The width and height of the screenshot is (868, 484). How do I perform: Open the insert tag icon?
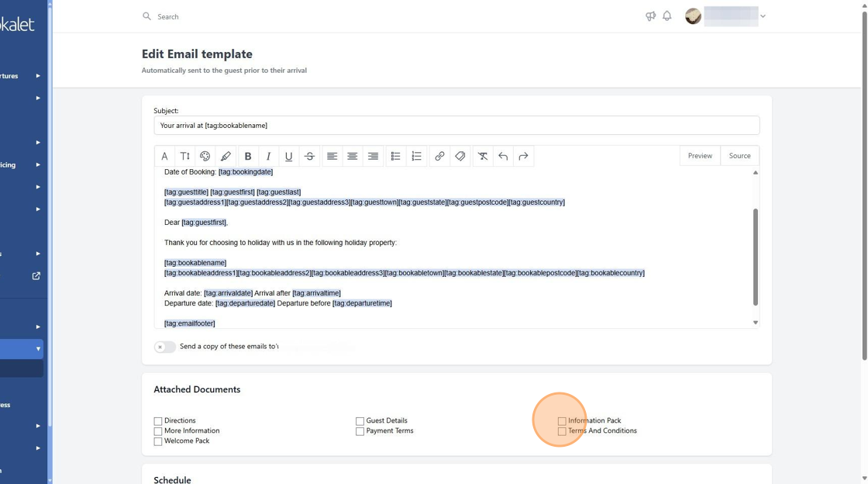(460, 156)
